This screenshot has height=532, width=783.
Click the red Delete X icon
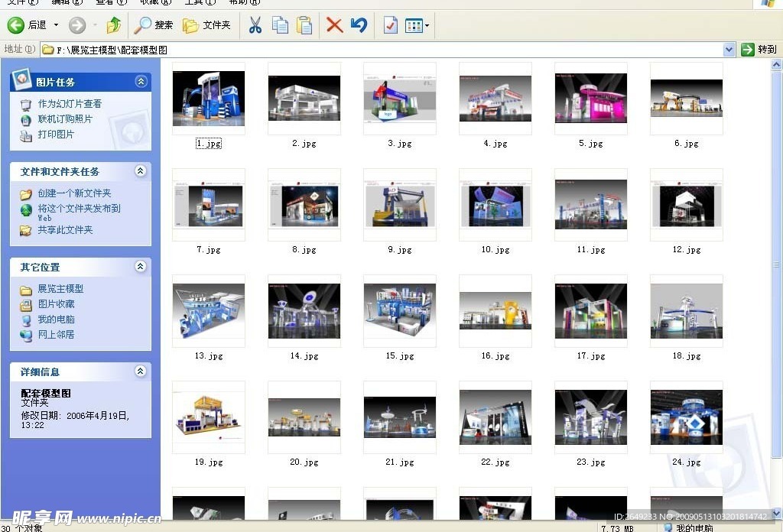(x=334, y=25)
